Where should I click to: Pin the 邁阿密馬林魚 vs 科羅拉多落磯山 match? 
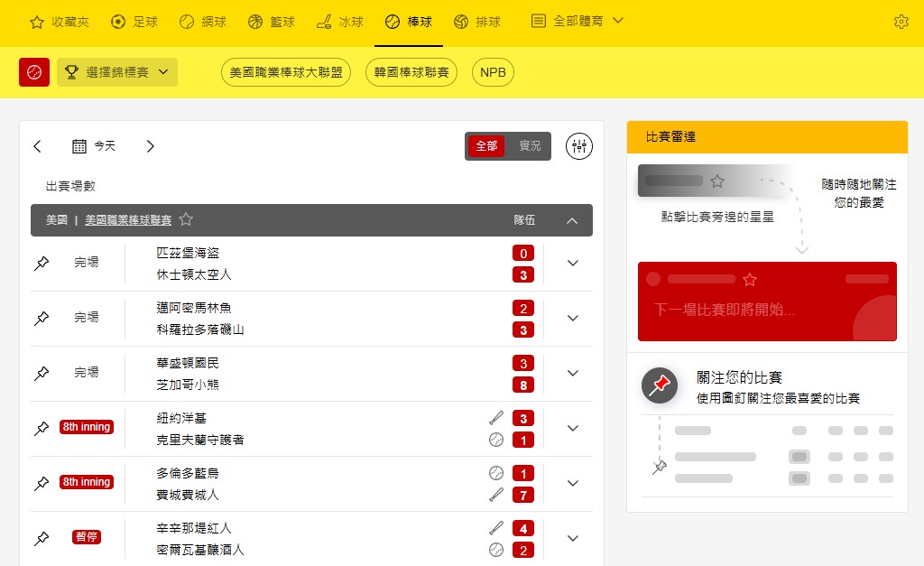tap(42, 319)
